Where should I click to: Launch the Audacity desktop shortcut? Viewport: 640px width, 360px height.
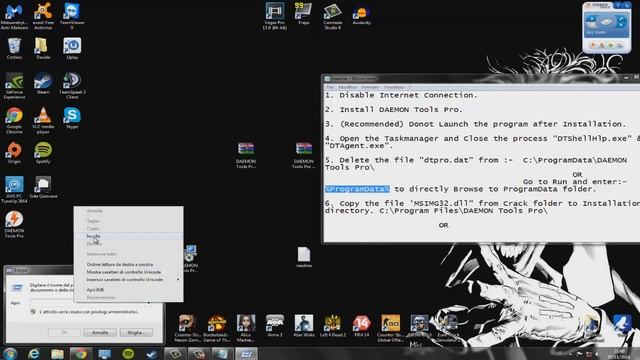coord(362,15)
